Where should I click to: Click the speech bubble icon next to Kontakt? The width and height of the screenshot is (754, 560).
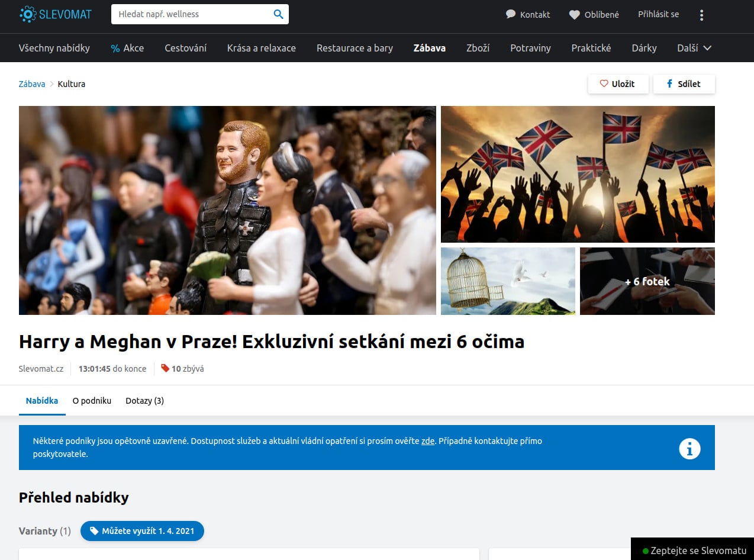point(510,14)
